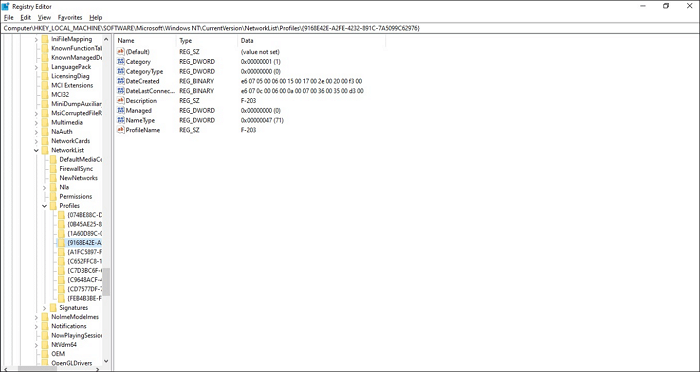
Task: Click the registry path address bar
Action: click(350, 28)
